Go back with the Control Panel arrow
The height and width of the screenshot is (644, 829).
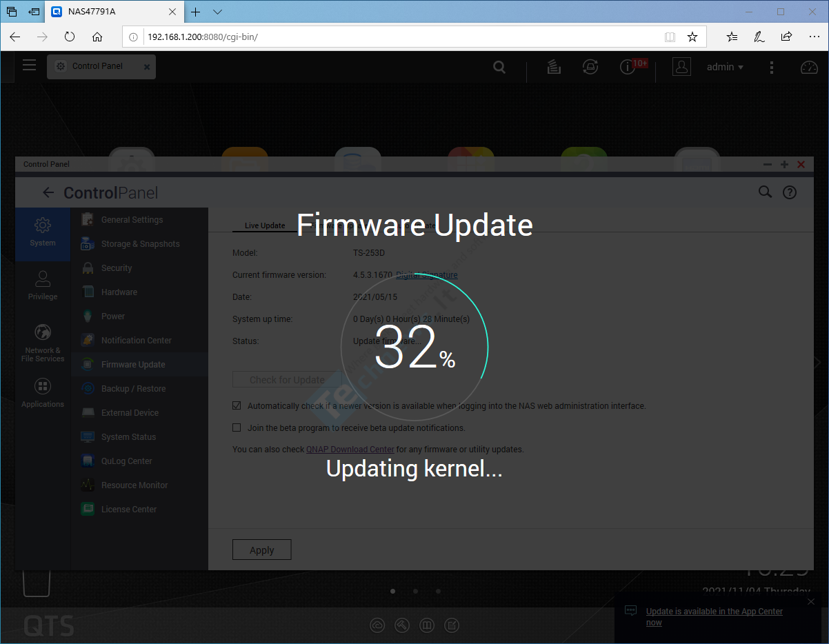pos(48,193)
